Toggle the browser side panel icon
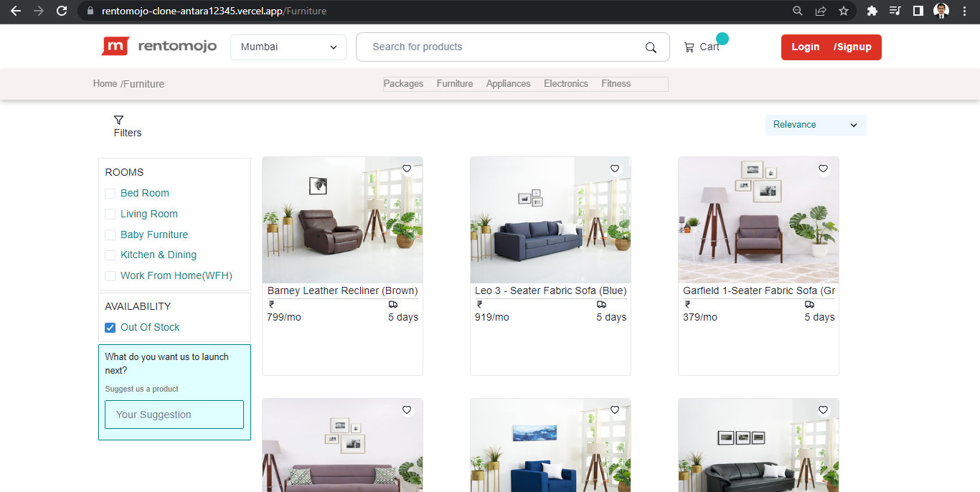This screenshot has height=492, width=980. click(x=918, y=11)
